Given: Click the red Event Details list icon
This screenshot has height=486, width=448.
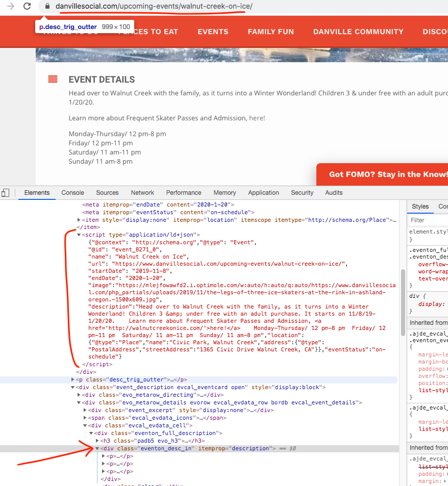Looking at the screenshot, I should 53,79.
